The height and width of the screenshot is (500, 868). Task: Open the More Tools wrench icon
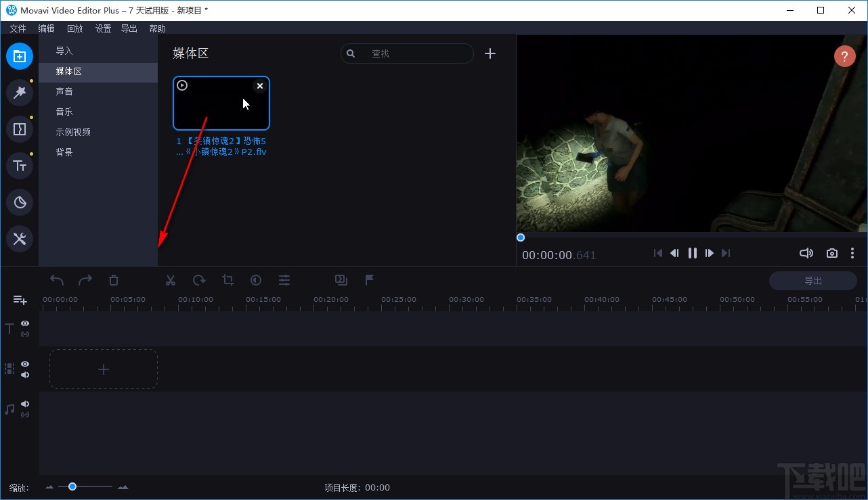pos(20,239)
